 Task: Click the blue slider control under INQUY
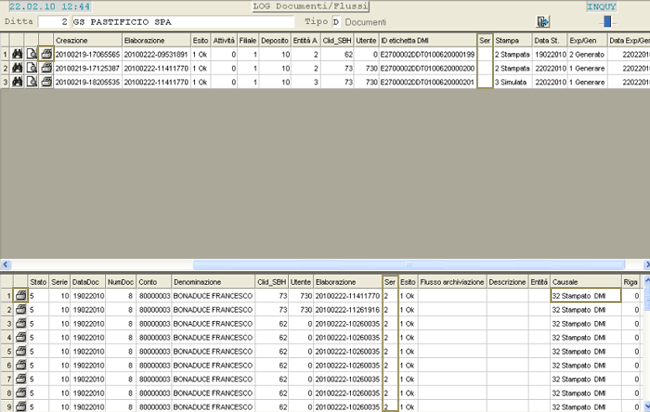[x=608, y=21]
